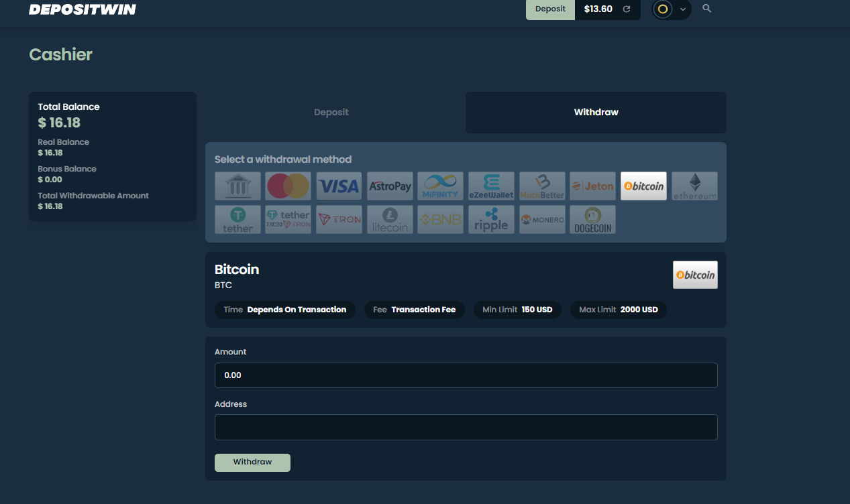Select Dogecoin withdrawal method
The height and width of the screenshot is (504, 850).
pos(592,220)
